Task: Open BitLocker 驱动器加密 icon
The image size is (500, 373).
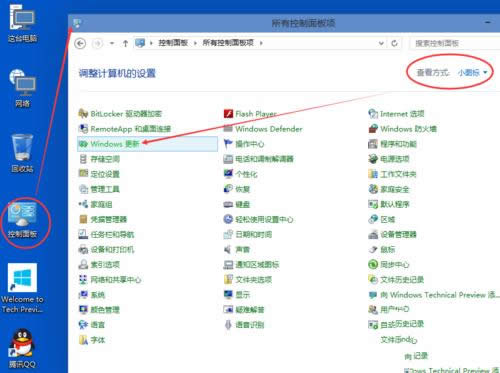Action: tap(83, 114)
